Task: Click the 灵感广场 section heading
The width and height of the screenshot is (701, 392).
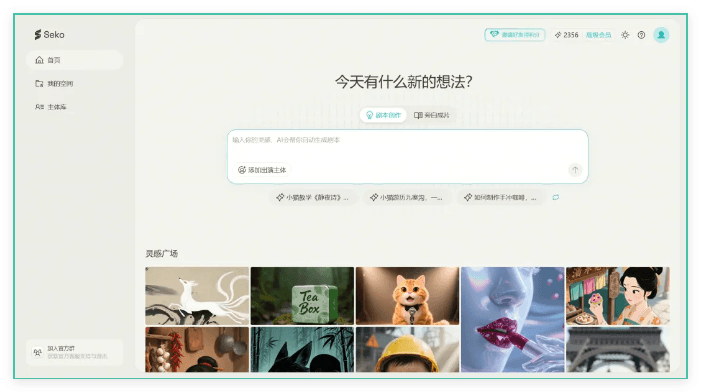Action: (161, 253)
